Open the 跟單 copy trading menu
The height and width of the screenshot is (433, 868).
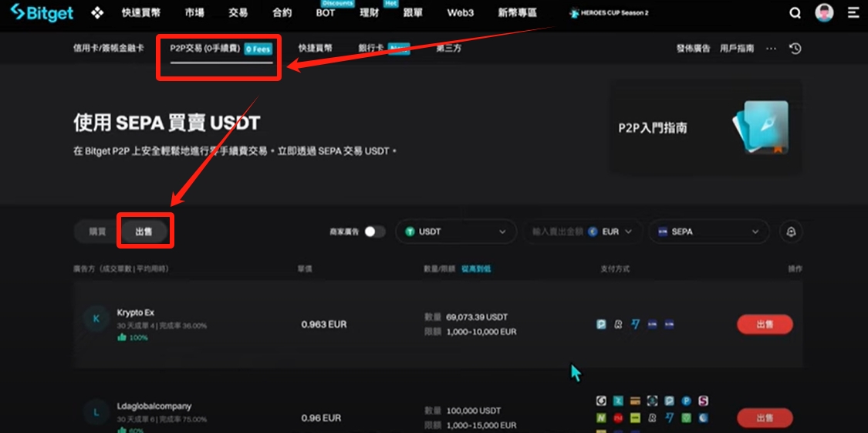[413, 12]
